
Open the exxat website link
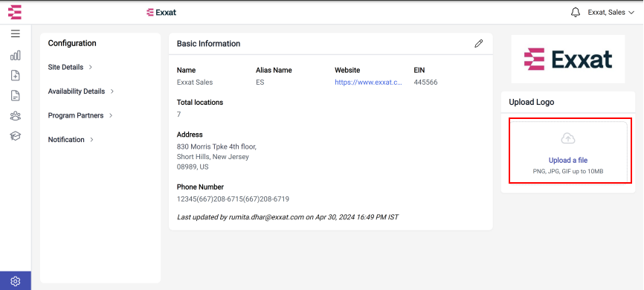[x=368, y=82]
